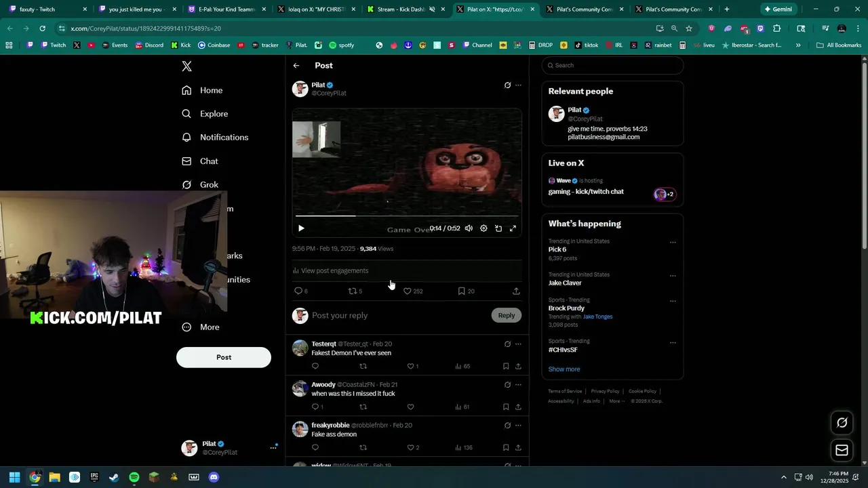Screen dimensions: 868x488
Task: Open the Spotify bookmark
Action: tap(342, 45)
